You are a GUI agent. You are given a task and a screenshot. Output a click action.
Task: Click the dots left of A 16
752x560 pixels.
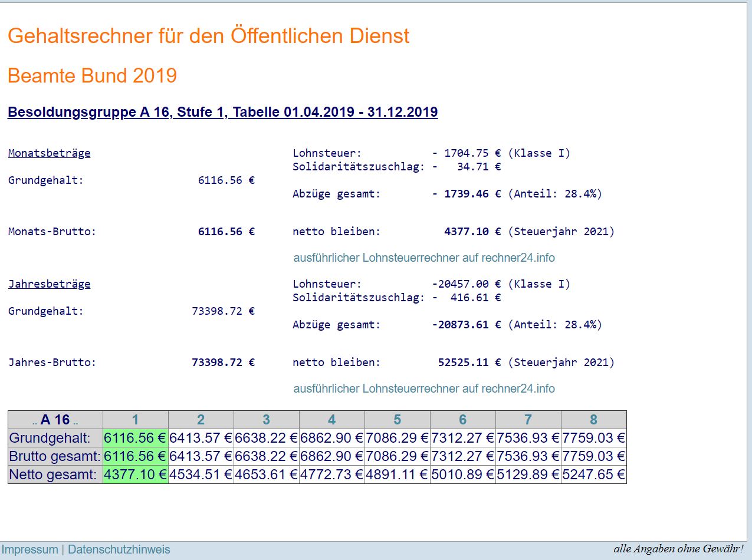[x=35, y=421]
